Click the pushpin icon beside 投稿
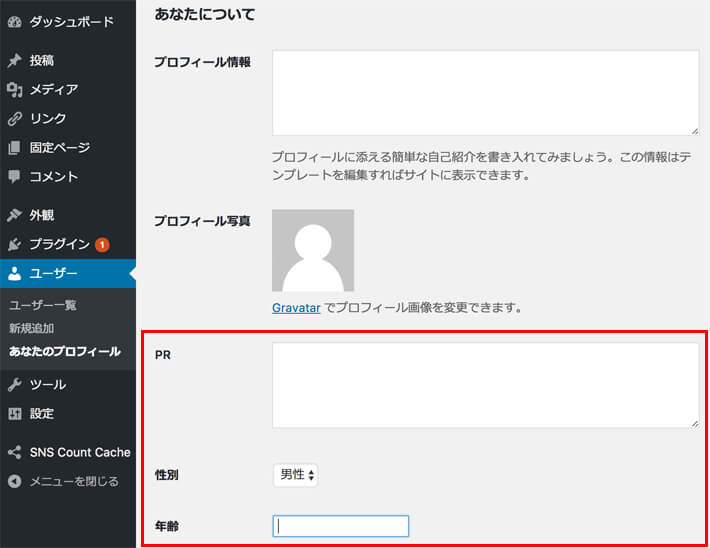This screenshot has height=548, width=710. click(15, 61)
